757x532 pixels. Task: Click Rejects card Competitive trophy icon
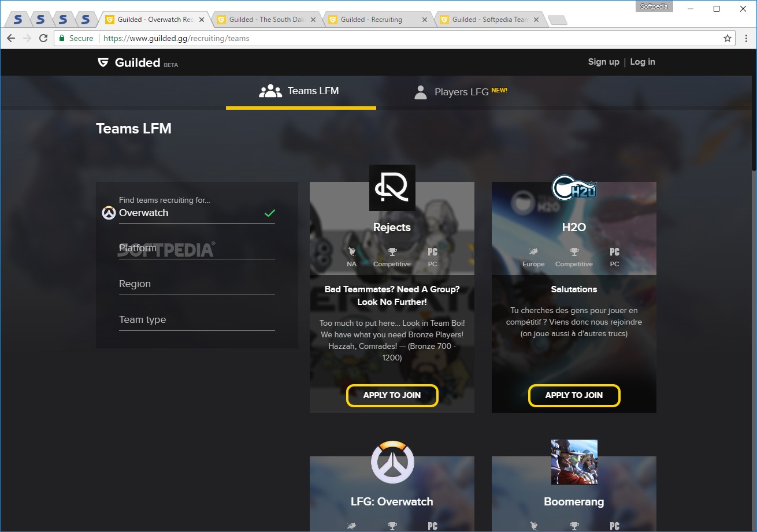(x=392, y=252)
